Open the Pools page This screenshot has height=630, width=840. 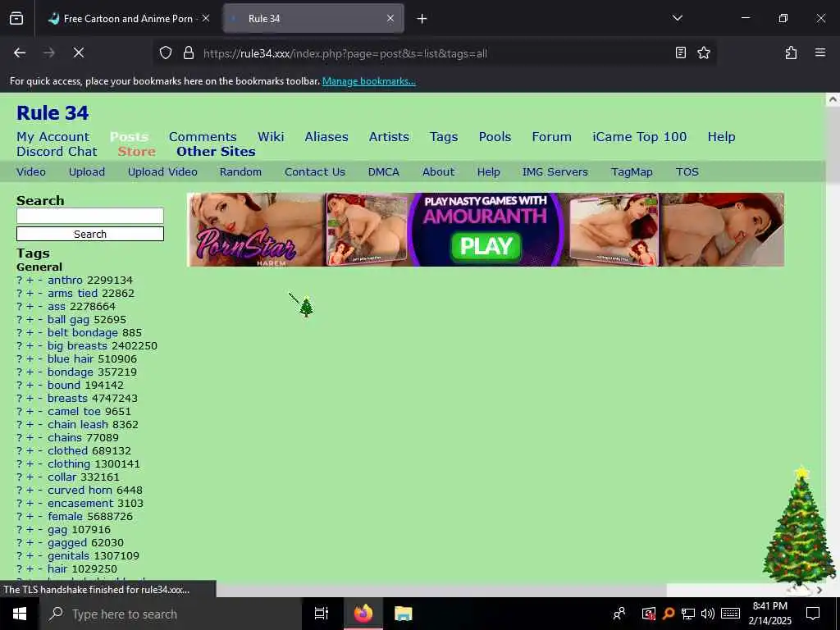pyautogui.click(x=495, y=137)
